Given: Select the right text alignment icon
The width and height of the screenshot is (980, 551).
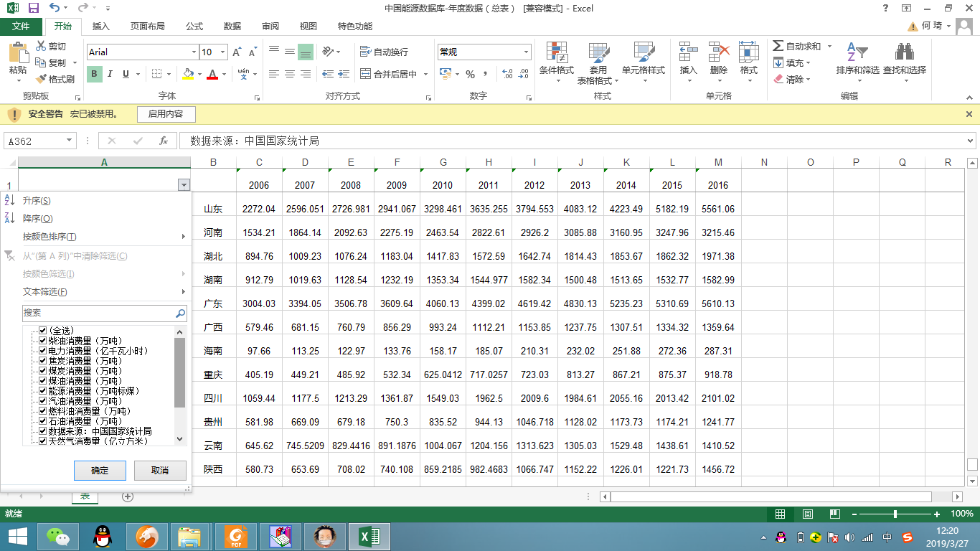Looking at the screenshot, I should click(x=306, y=74).
